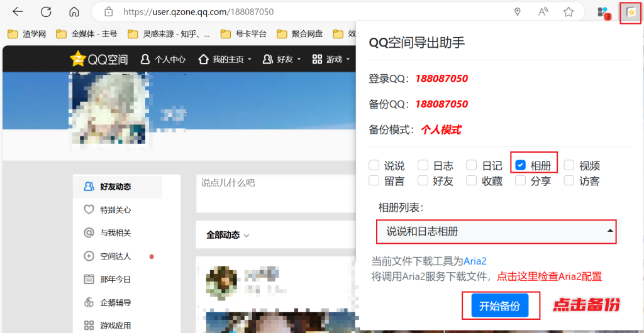Expand 我的主页 navigation menu
Image resolution: width=644 pixels, height=333 pixels.
[x=225, y=60]
